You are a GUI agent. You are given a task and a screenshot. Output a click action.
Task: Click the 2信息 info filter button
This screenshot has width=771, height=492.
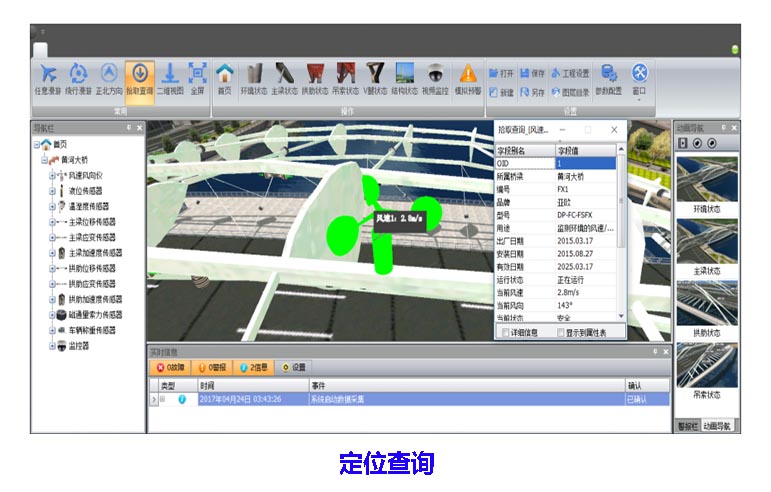(255, 366)
